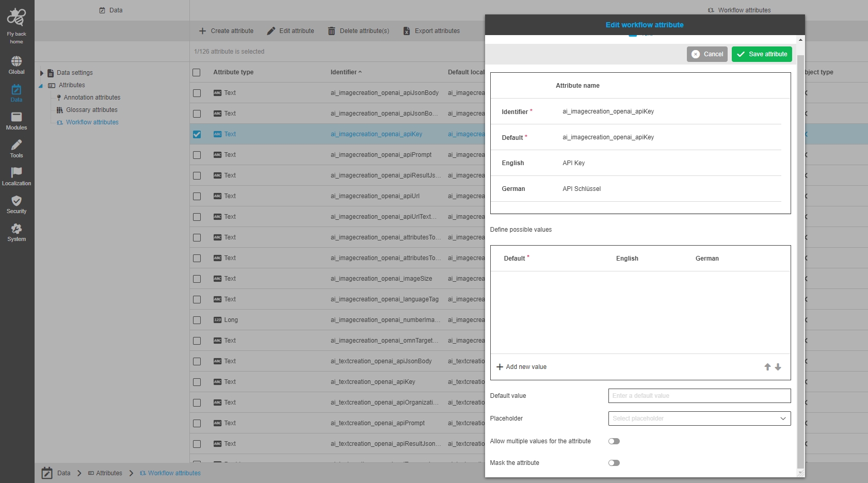Enable allow multiple values toggle
The image size is (868, 483).
(614, 441)
